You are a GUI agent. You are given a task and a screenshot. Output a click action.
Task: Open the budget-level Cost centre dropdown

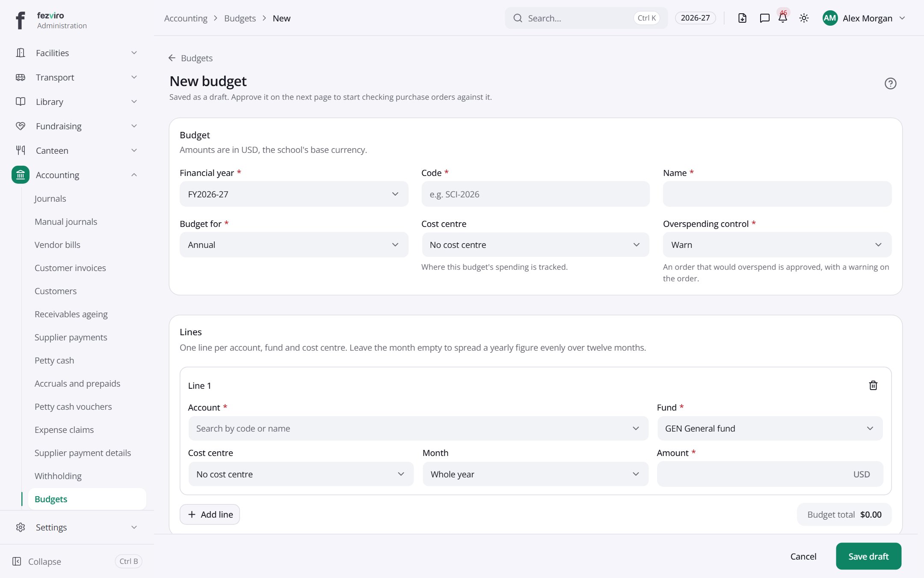click(536, 245)
